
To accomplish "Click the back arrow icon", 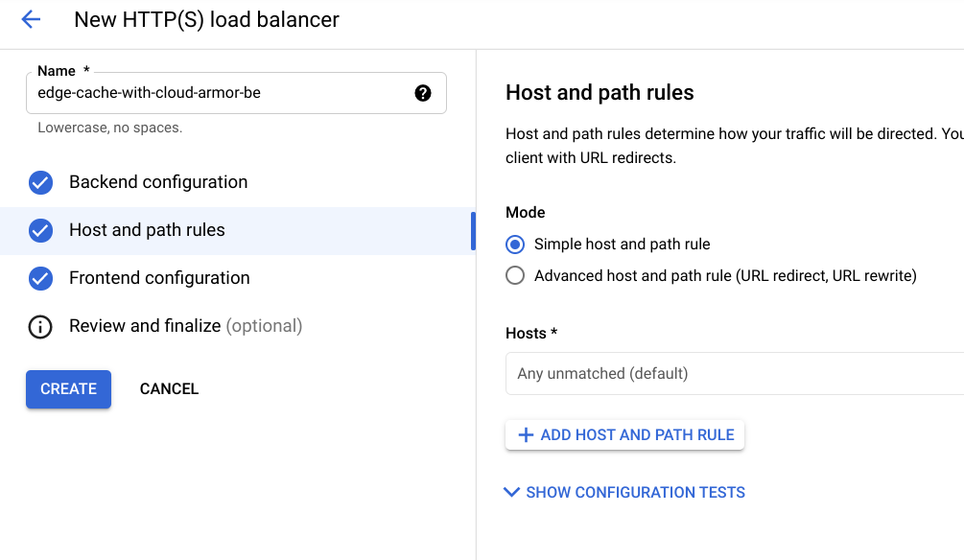I will 31,19.
